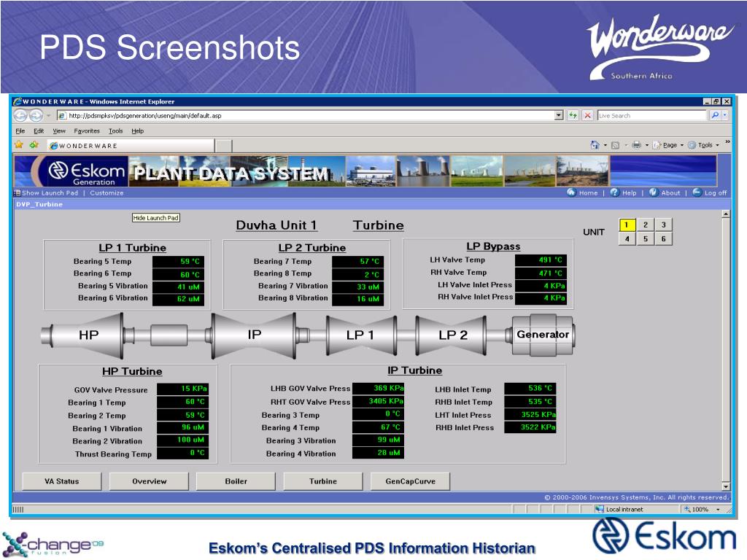
Task: Click the Customize link
Action: pyautogui.click(x=107, y=192)
